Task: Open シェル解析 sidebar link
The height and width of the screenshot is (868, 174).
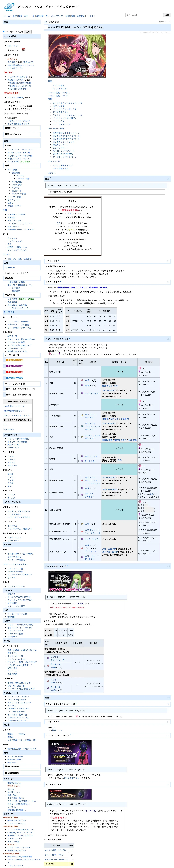Action: [17, 185]
